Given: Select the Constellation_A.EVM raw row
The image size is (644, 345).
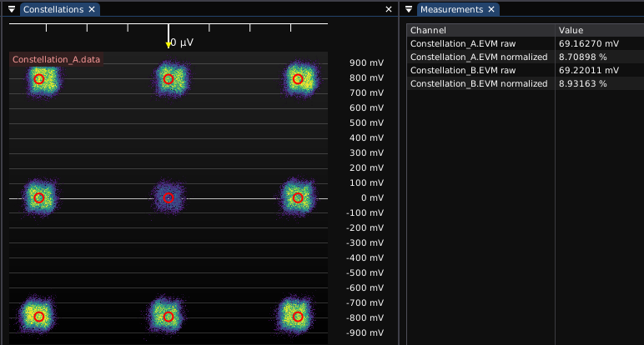Looking at the screenshot, I should pos(526,43).
